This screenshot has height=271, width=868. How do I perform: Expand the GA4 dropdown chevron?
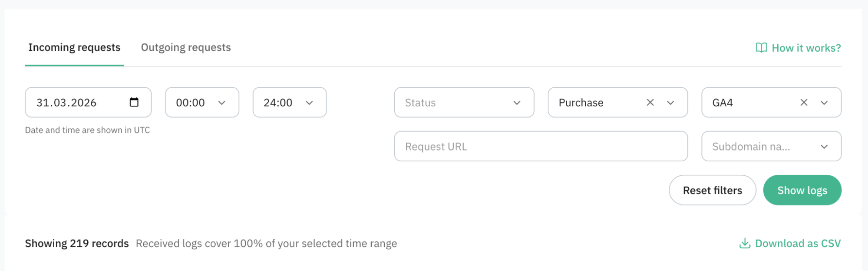[x=824, y=103]
